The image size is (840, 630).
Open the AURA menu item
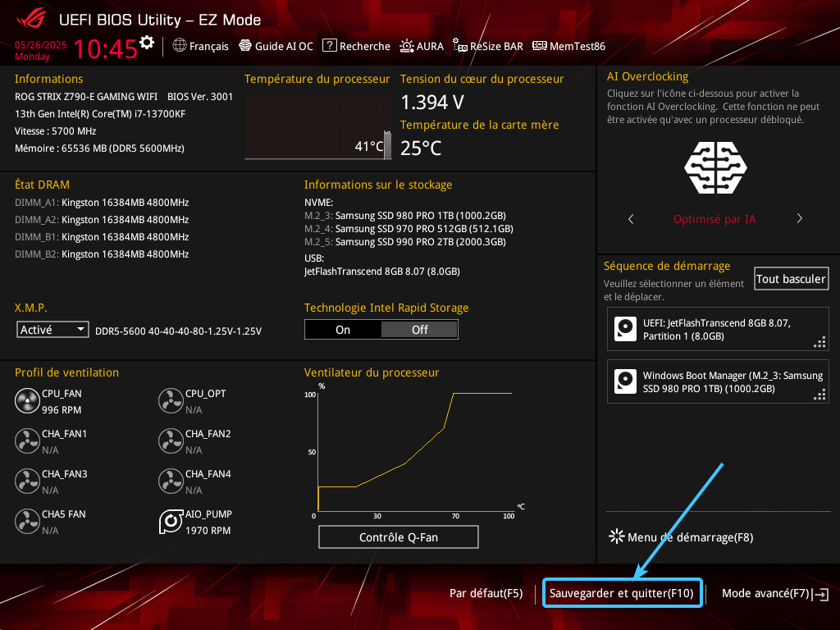(x=422, y=46)
